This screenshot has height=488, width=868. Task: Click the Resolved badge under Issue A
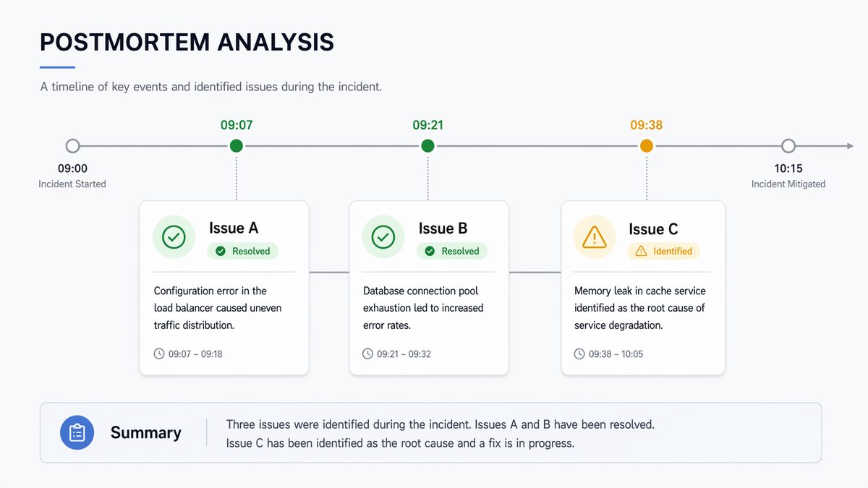pyautogui.click(x=243, y=251)
